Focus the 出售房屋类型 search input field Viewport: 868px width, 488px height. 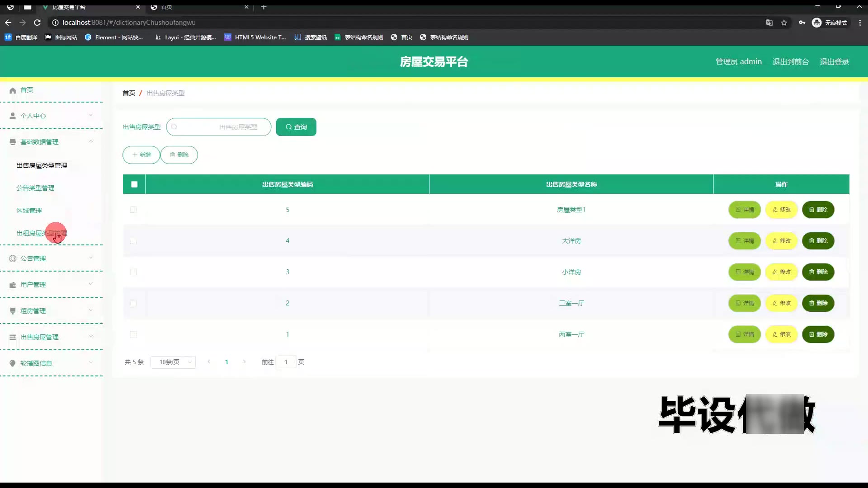[x=219, y=127]
